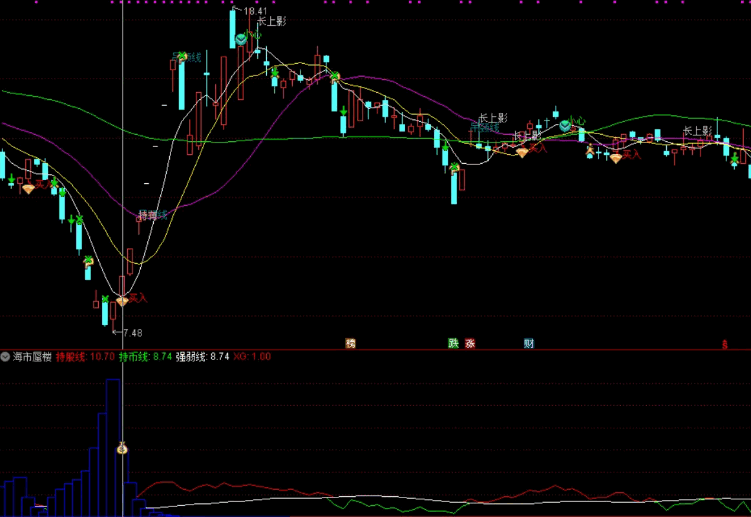751x517 pixels.
Task: Click the 买入 diamond signal at chart bottom
Action: tap(122, 299)
